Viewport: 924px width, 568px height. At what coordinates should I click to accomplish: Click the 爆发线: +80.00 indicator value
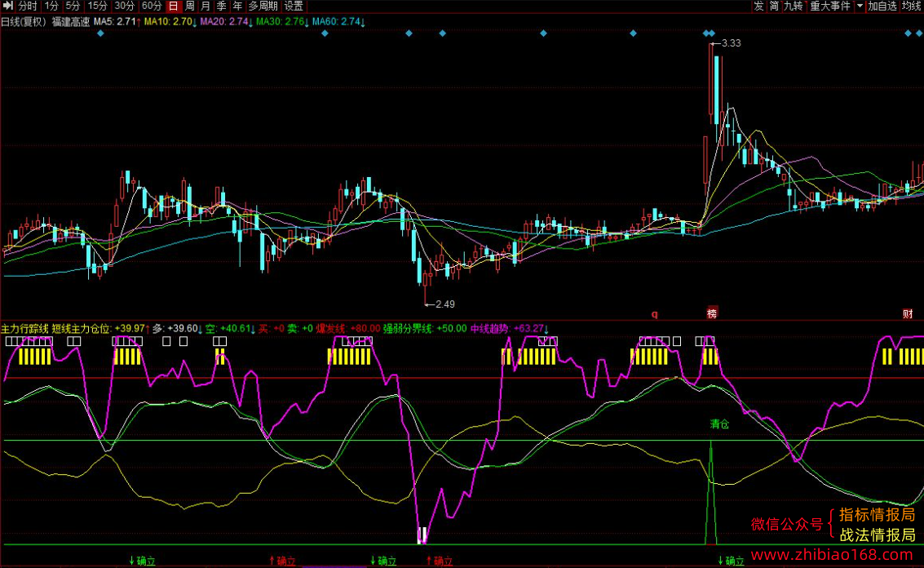[348, 329]
